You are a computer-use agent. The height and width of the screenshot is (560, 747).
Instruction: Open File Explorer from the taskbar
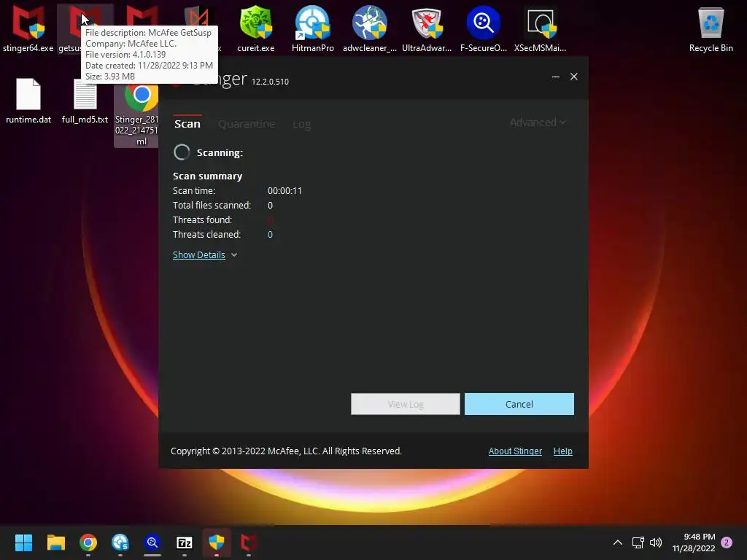[x=55, y=542]
